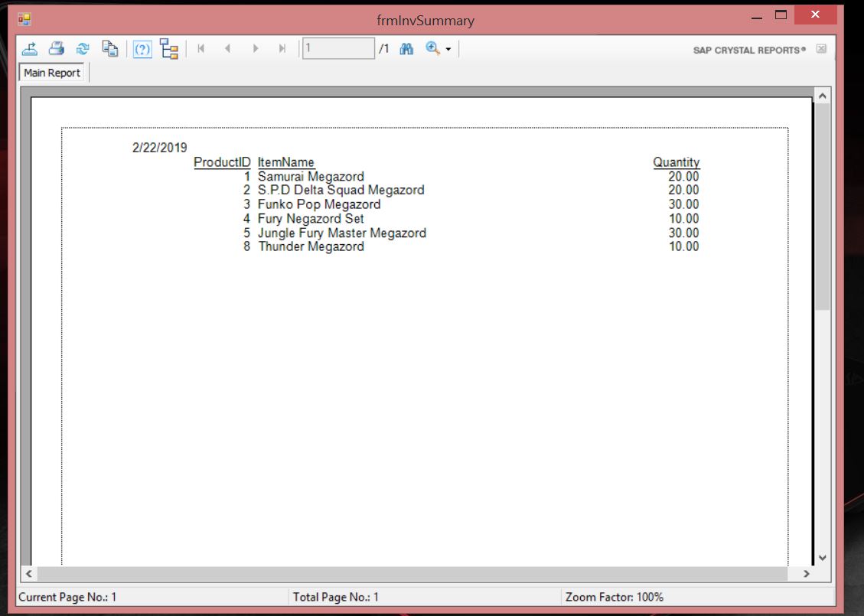Close the current report view tab

[x=821, y=49]
